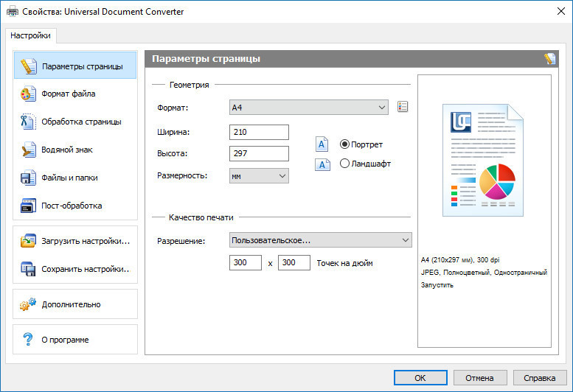
Task: Click the JPEG, Полноцветный, Одностраничный summary line
Action: coord(484,273)
